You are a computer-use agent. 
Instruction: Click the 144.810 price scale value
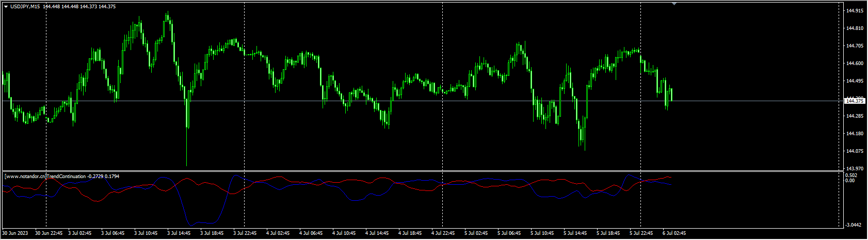[855, 28]
